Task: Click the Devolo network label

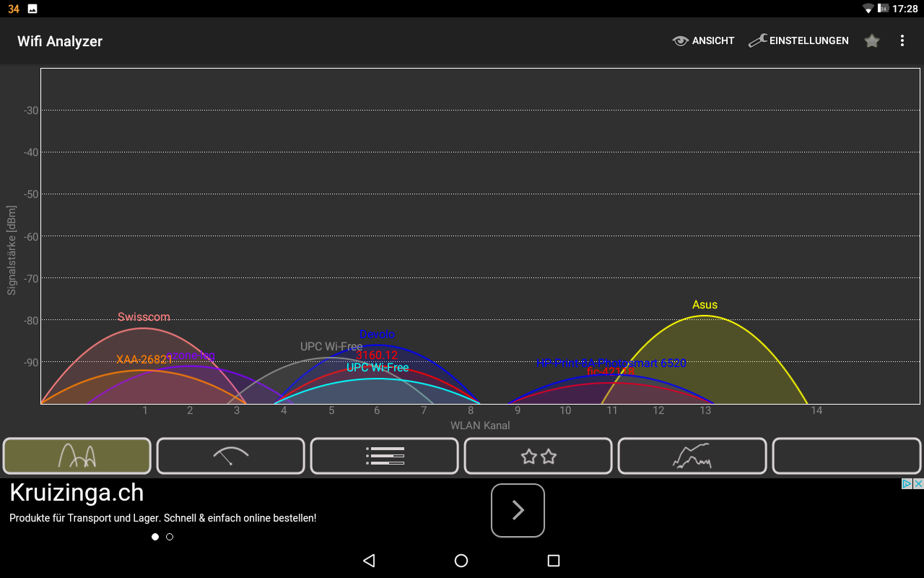Action: pyautogui.click(x=377, y=335)
